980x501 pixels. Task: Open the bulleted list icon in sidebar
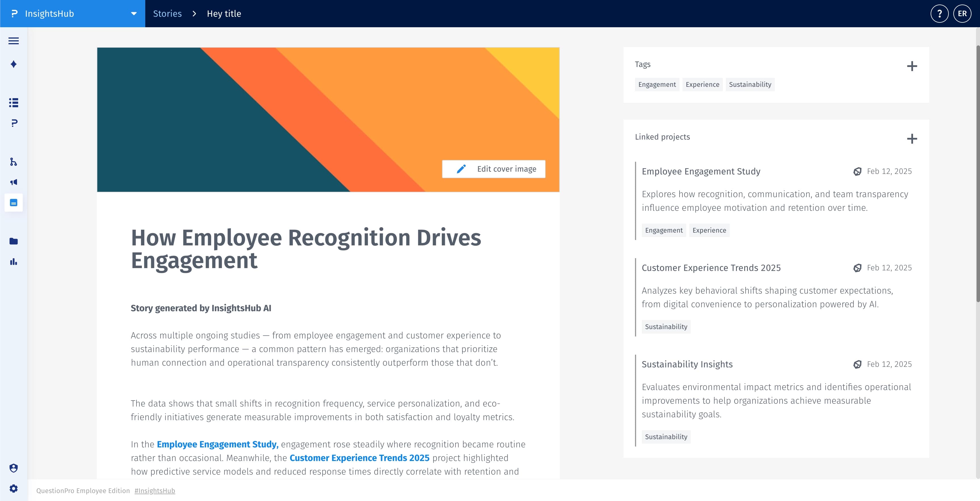(14, 103)
